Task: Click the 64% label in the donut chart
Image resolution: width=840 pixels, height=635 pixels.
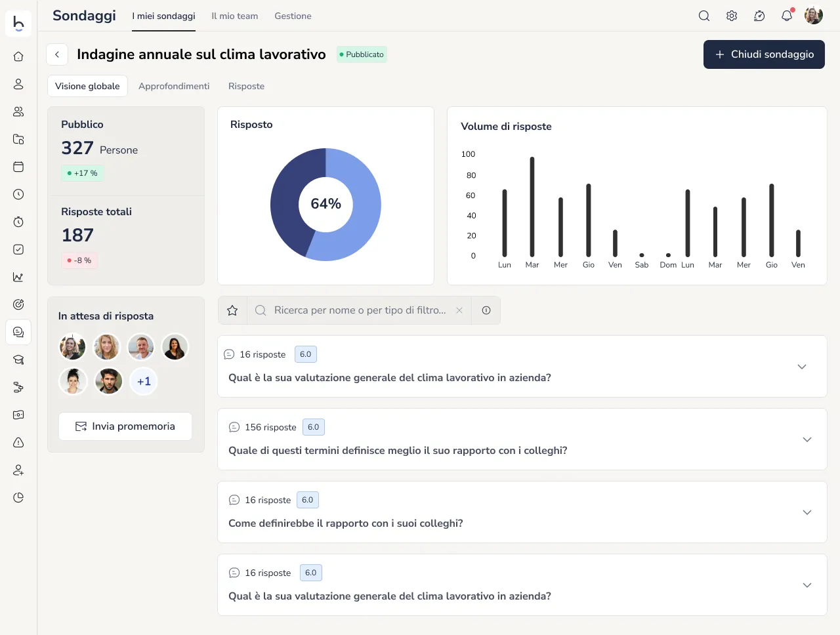Action: click(325, 204)
